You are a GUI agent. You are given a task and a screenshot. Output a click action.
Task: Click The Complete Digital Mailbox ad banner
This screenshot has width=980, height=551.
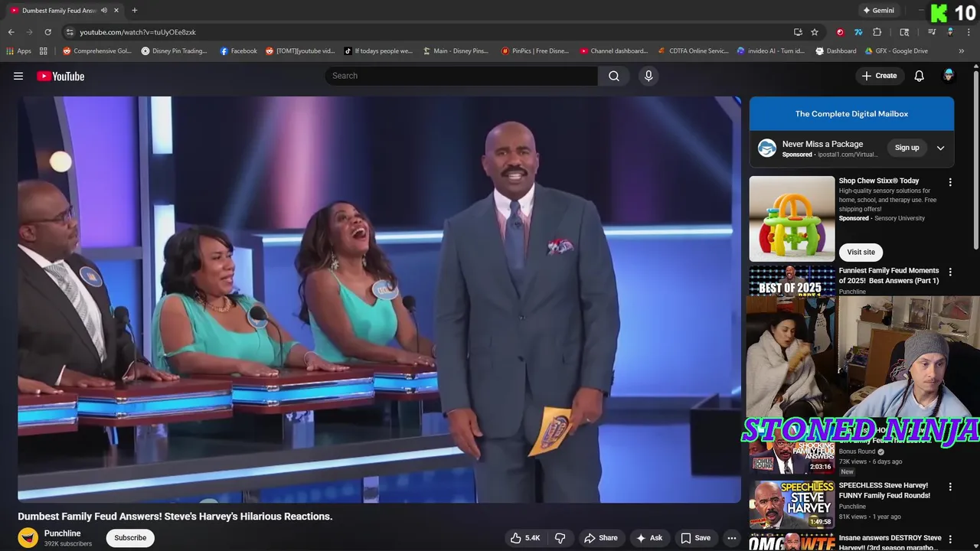coord(851,114)
